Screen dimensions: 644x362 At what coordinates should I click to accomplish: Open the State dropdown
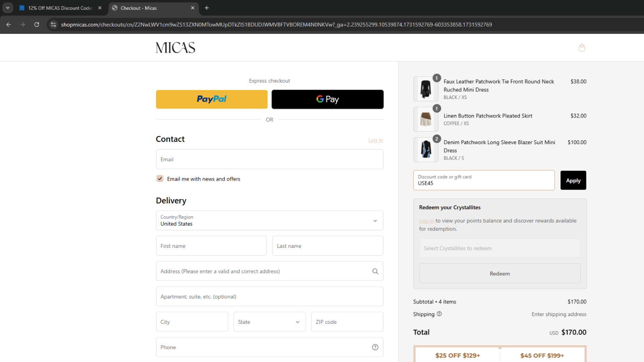269,322
